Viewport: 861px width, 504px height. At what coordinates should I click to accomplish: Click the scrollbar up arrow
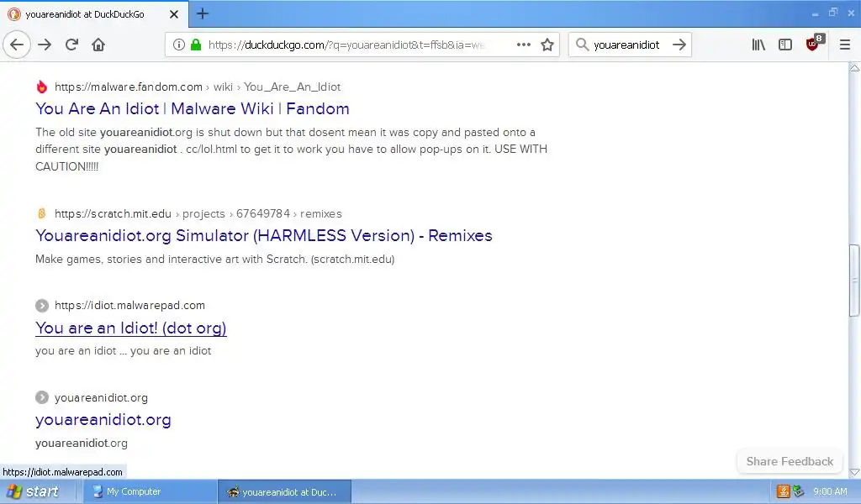pos(854,68)
